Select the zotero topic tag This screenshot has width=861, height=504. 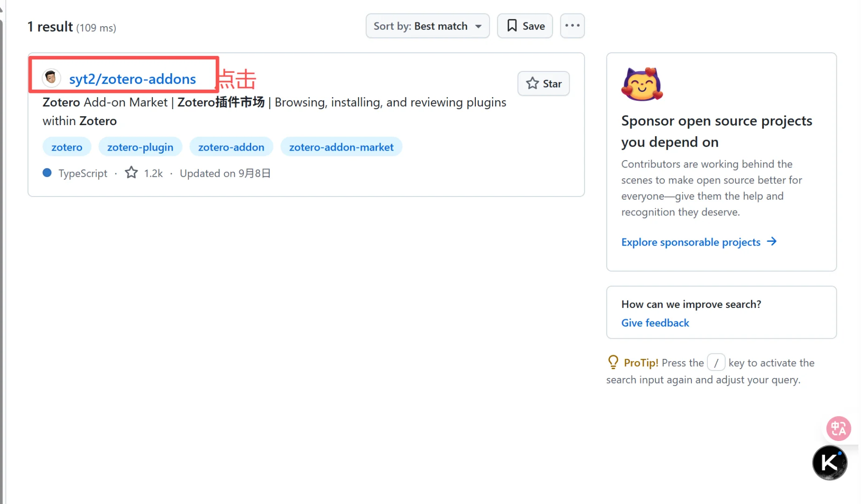coord(67,147)
